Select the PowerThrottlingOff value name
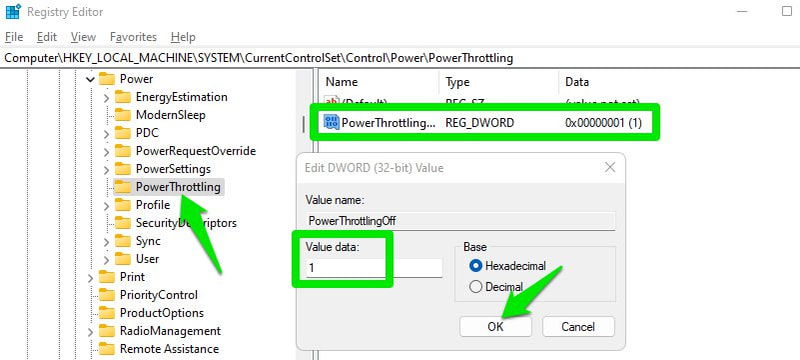 (x=389, y=122)
